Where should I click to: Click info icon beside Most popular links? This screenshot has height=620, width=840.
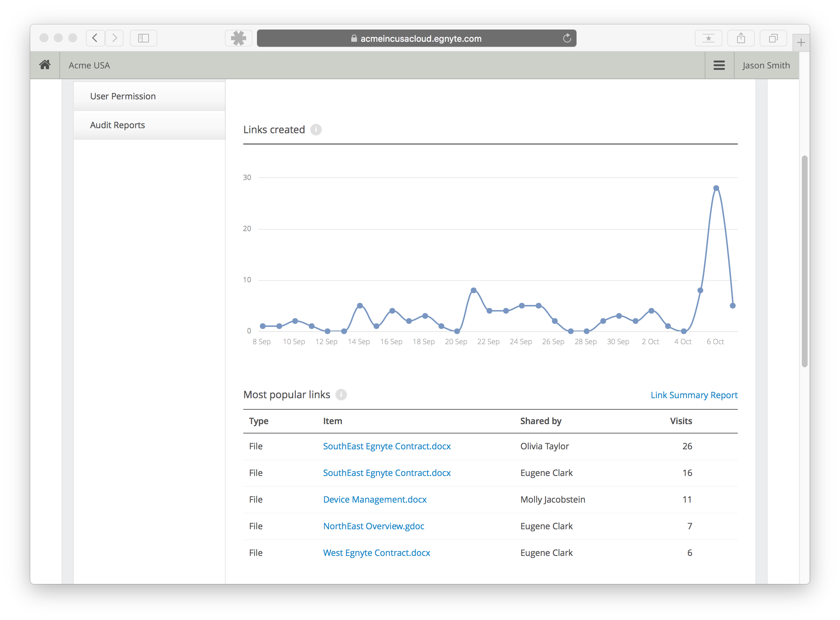341,395
